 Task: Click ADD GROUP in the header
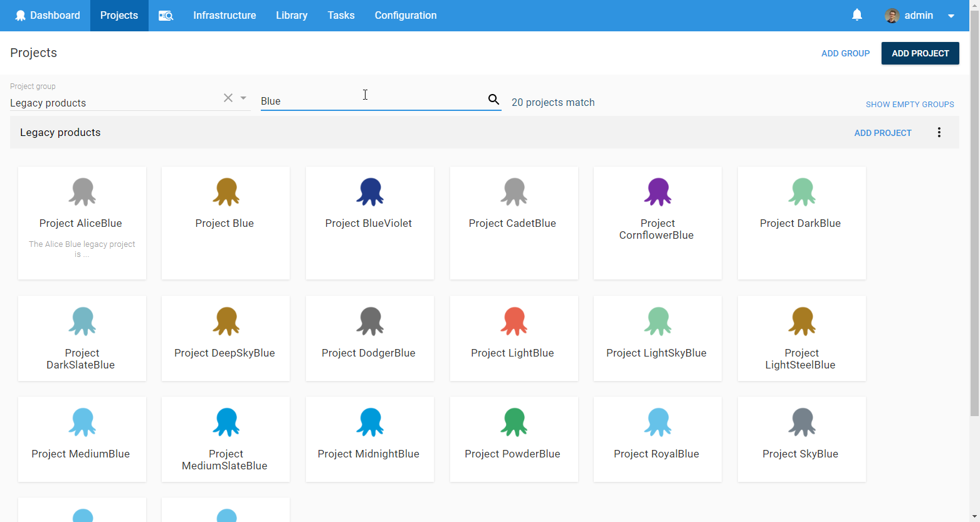(x=845, y=53)
